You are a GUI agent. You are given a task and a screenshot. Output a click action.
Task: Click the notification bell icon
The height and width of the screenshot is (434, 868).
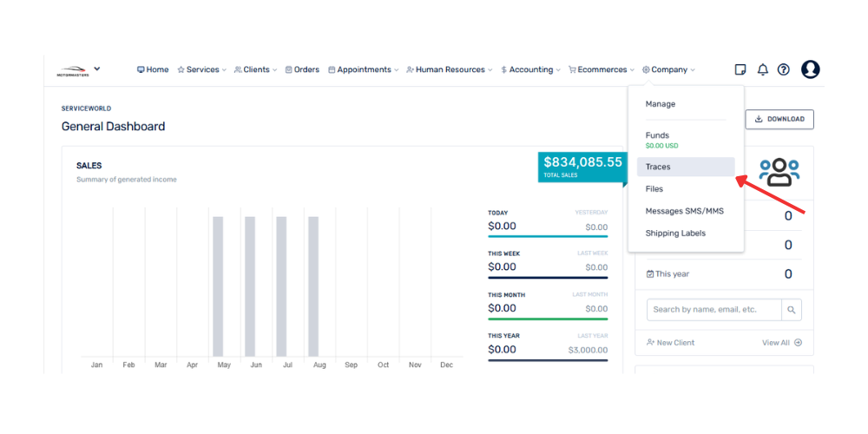pos(763,69)
